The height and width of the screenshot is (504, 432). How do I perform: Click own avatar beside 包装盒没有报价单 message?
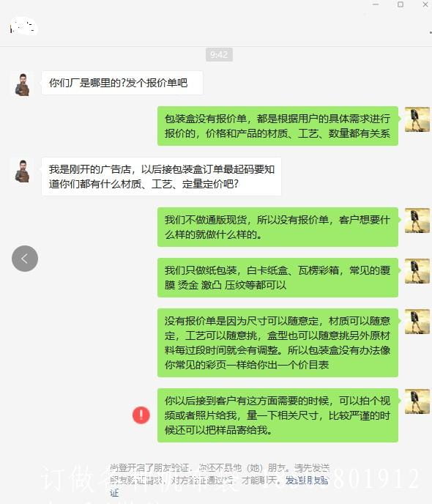point(417,119)
